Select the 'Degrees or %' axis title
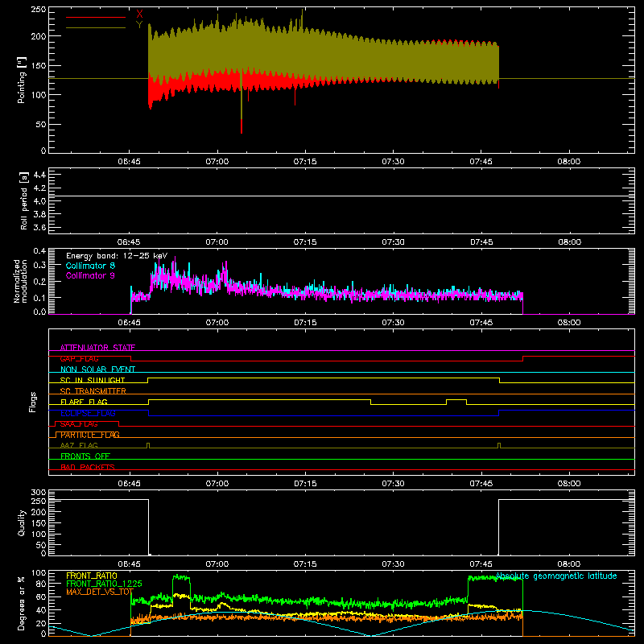Screen dimensions: 644x644 click(22, 603)
